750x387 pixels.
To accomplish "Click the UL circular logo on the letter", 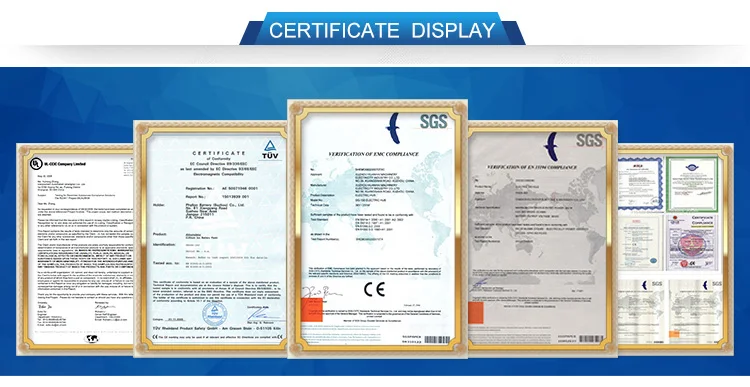I will (36, 163).
